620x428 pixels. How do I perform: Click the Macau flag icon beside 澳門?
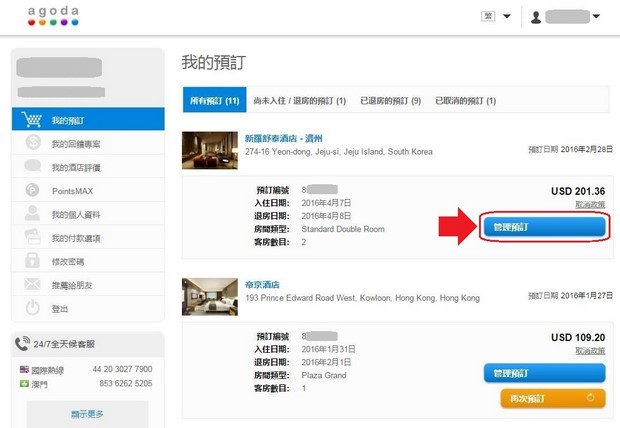click(25, 383)
